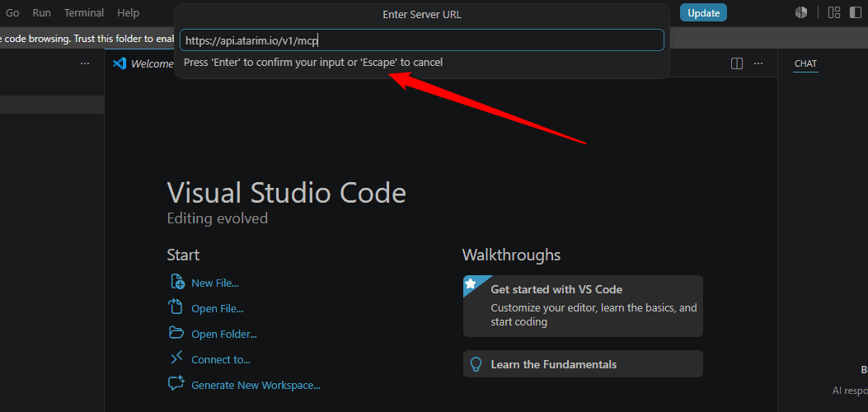Click the lightbulb icon on Fundamentals card
This screenshot has height=412, width=868.
476,364
